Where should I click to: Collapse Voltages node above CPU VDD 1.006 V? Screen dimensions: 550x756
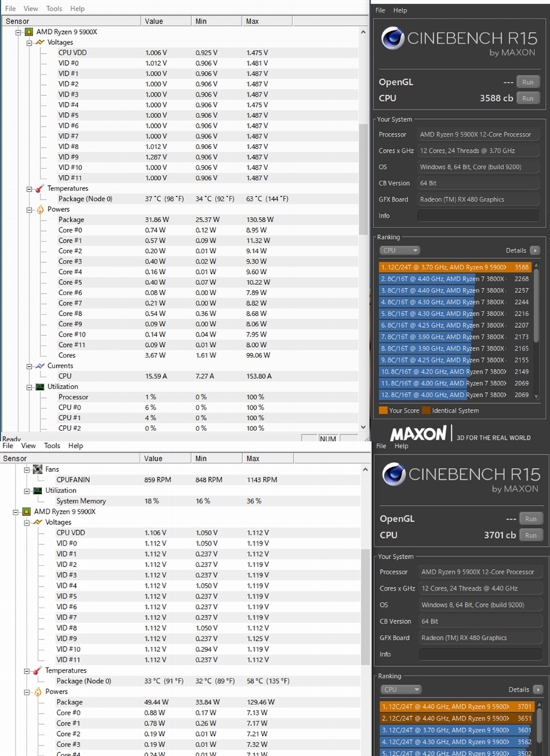pos(30,42)
